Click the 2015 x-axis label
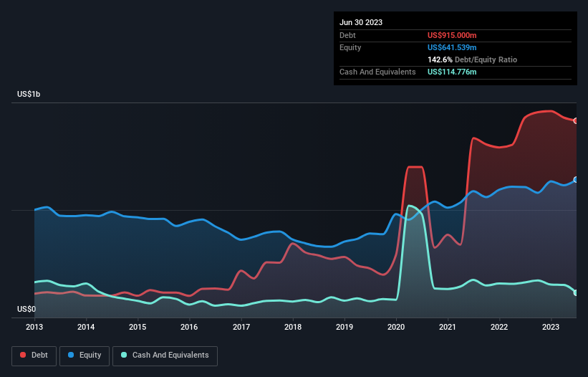588x377 pixels. (x=138, y=327)
